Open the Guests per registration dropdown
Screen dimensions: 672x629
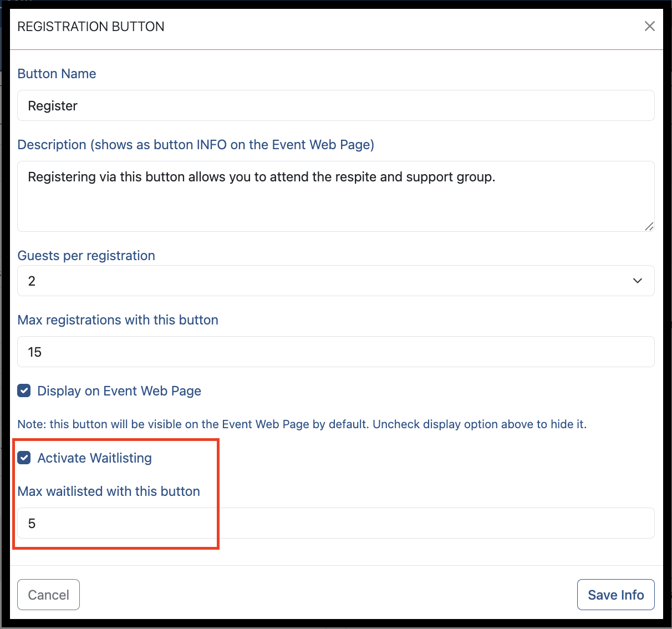336,281
